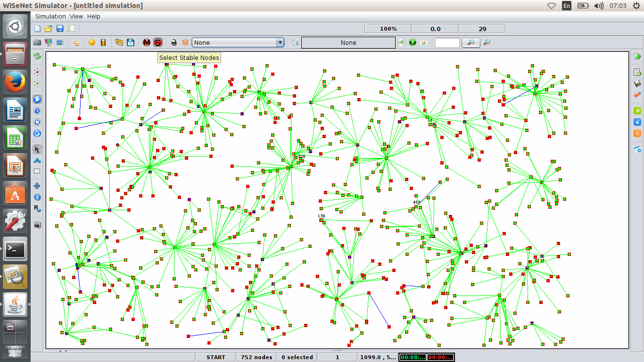
Task: Open the View menu
Action: [x=76, y=16]
